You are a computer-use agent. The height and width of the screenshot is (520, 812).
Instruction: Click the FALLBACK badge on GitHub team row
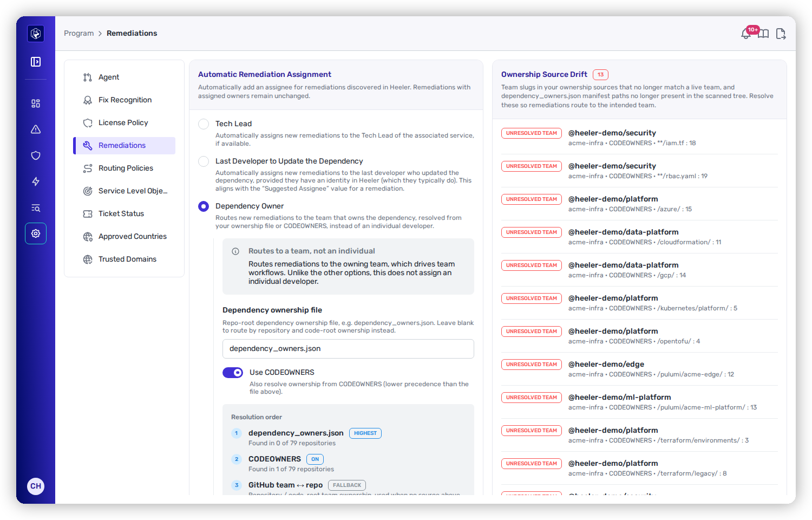[347, 485]
